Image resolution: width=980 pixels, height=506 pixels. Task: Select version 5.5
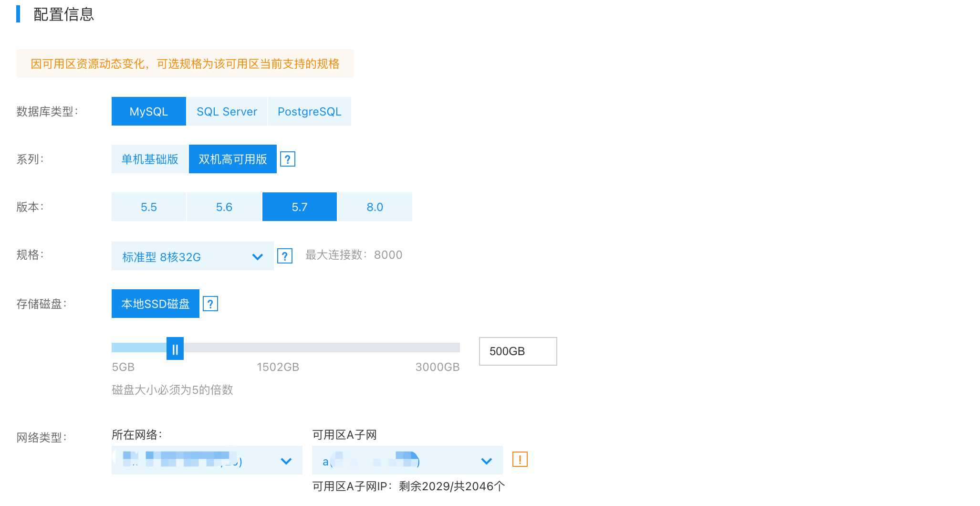(149, 207)
